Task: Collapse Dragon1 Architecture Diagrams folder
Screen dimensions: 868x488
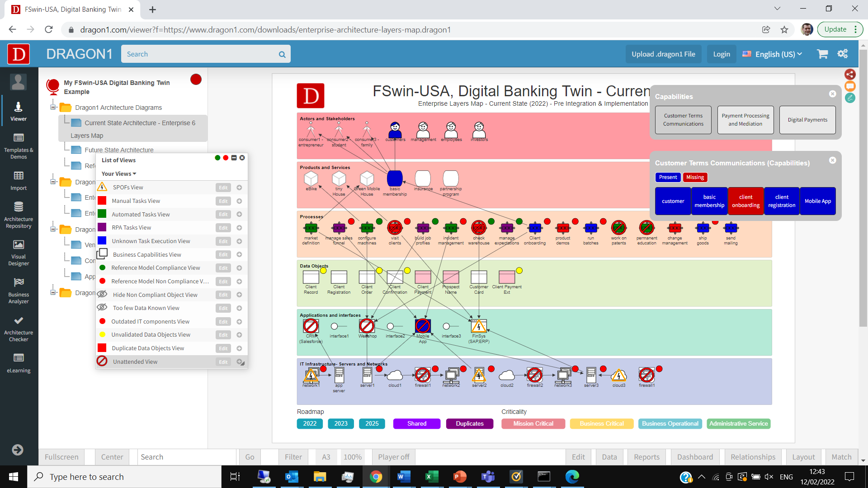Action: (x=53, y=108)
